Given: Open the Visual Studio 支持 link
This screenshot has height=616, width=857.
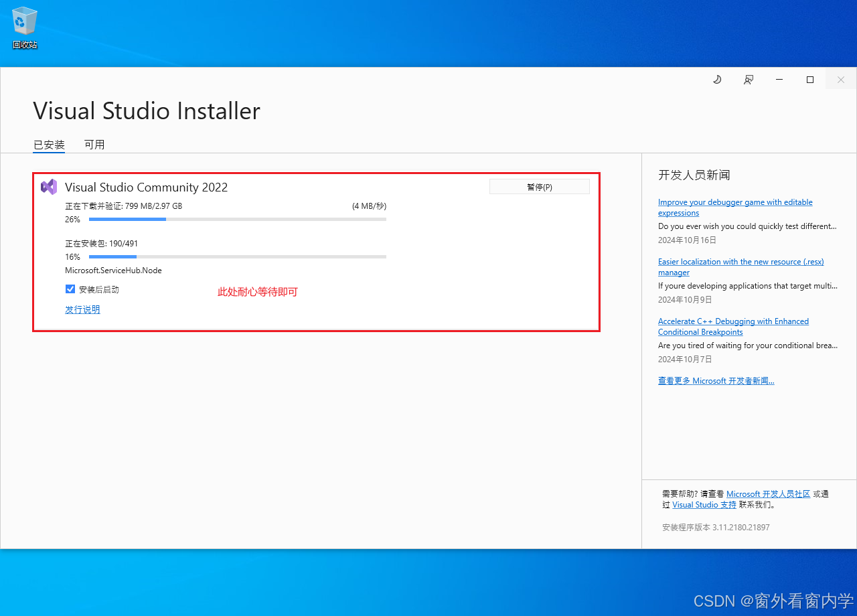Looking at the screenshot, I should (x=704, y=505).
